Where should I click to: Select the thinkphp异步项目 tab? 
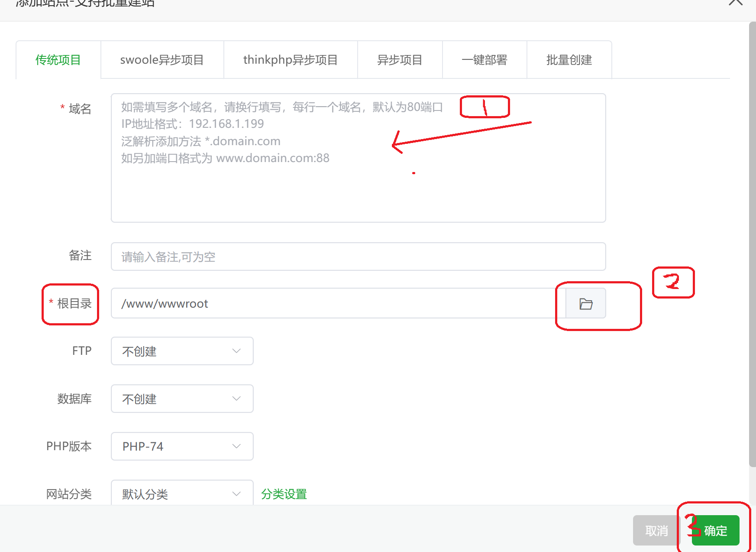[x=291, y=60]
